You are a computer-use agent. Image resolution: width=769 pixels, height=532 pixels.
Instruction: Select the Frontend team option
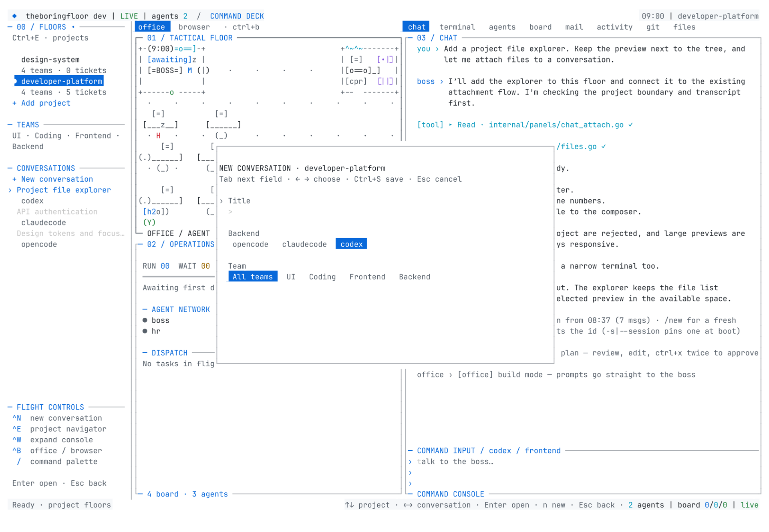pyautogui.click(x=367, y=277)
